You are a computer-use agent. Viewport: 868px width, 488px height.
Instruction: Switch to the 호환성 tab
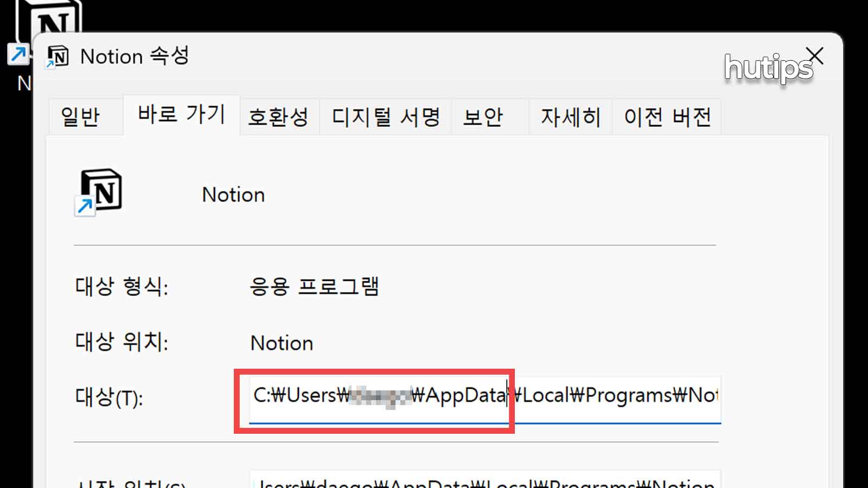point(279,117)
